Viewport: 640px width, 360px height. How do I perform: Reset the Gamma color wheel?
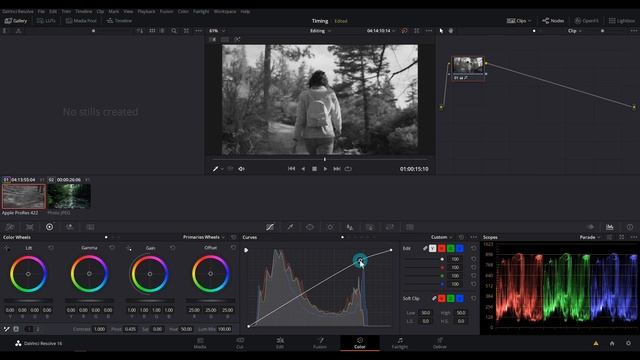[x=112, y=248]
